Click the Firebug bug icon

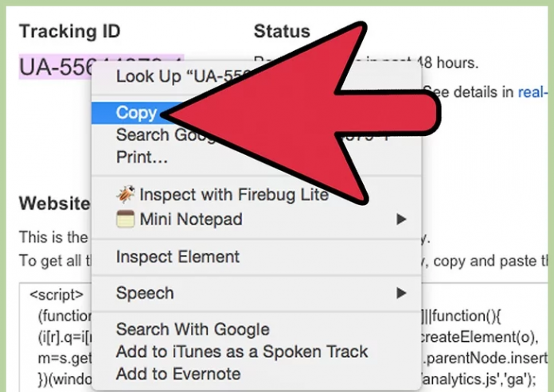click(126, 194)
